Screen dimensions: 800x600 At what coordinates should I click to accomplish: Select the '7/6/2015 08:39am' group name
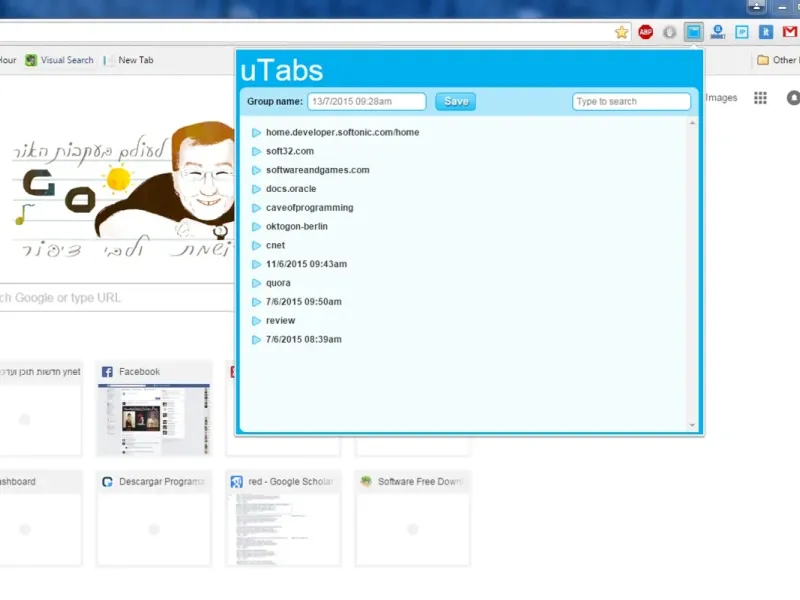point(304,339)
